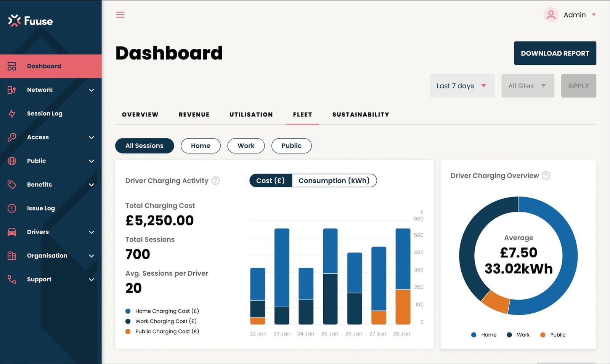The height and width of the screenshot is (364, 610).
Task: Switch to the Sustainability tab
Action: (361, 115)
